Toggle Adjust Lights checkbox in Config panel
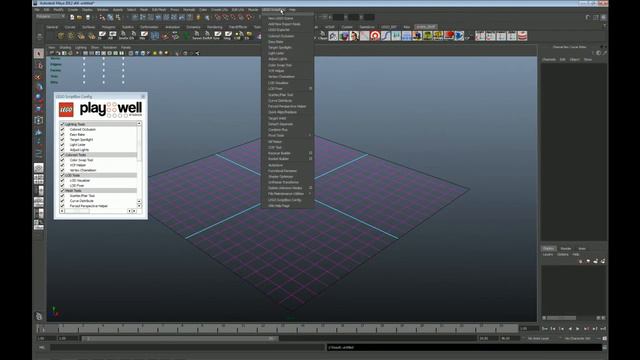The height and width of the screenshot is (360, 640). pyautogui.click(x=62, y=150)
